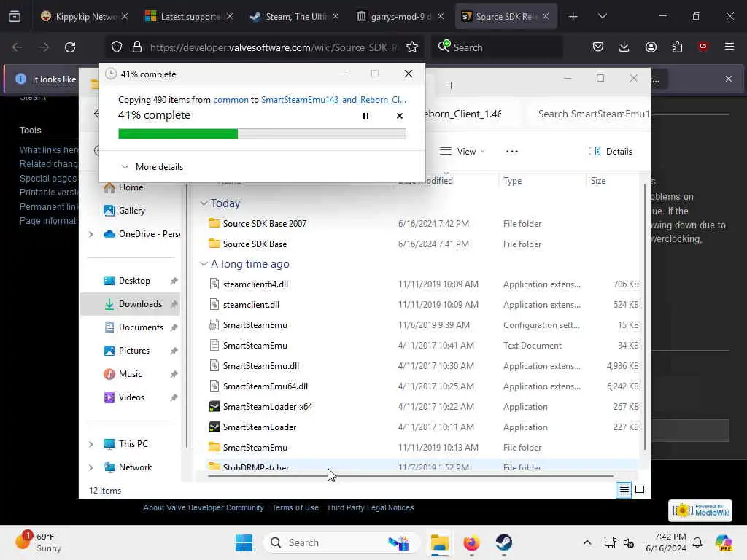Select SmartSteamLoader_x64 application

tap(267, 407)
